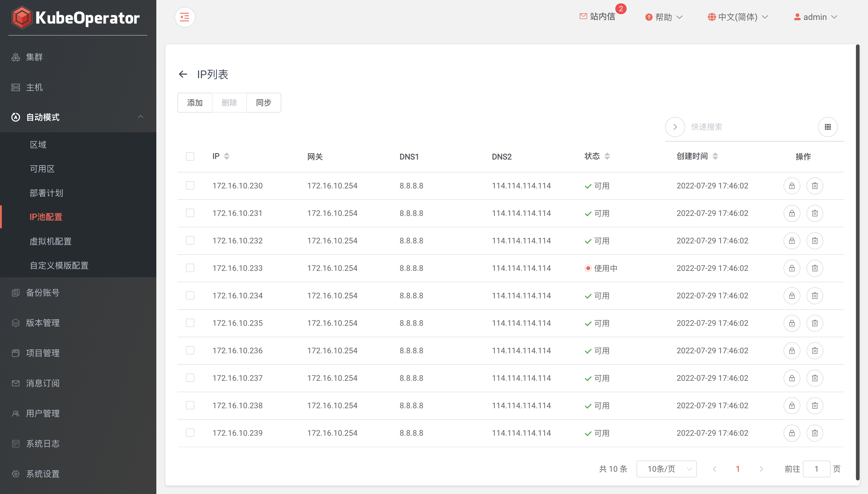868x494 pixels.
Task: Select page number 1 in pagination
Action: (738, 469)
